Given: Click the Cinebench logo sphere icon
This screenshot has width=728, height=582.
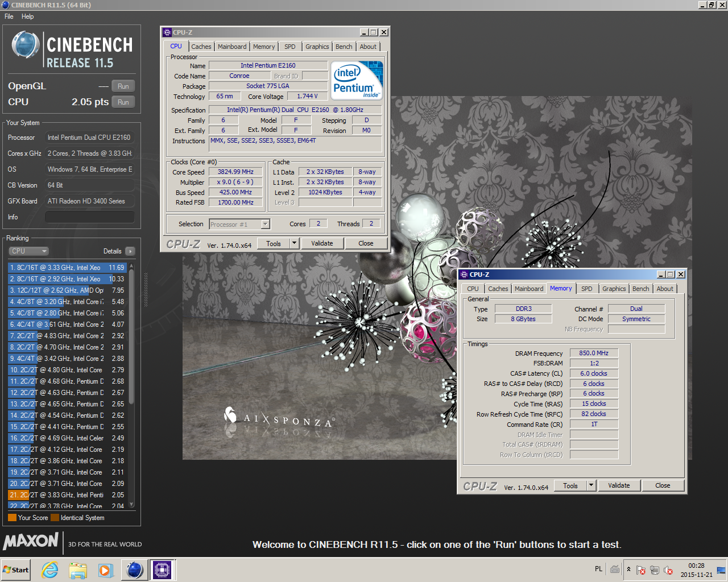Looking at the screenshot, I should pos(26,45).
